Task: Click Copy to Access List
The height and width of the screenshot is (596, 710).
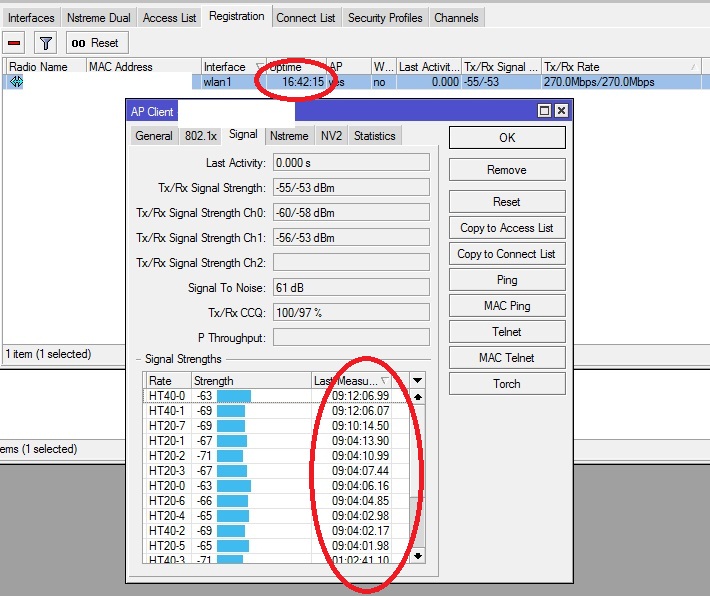Action: pyautogui.click(x=507, y=228)
